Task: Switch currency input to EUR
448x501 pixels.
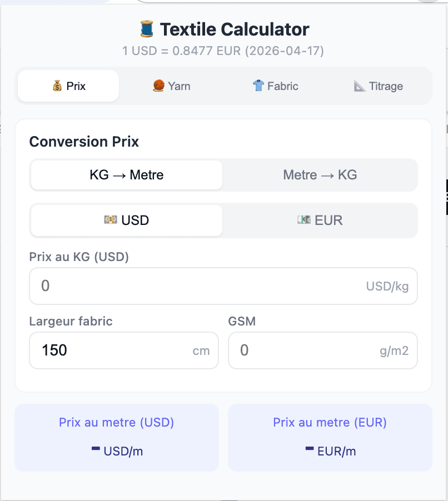Action: pos(320,220)
